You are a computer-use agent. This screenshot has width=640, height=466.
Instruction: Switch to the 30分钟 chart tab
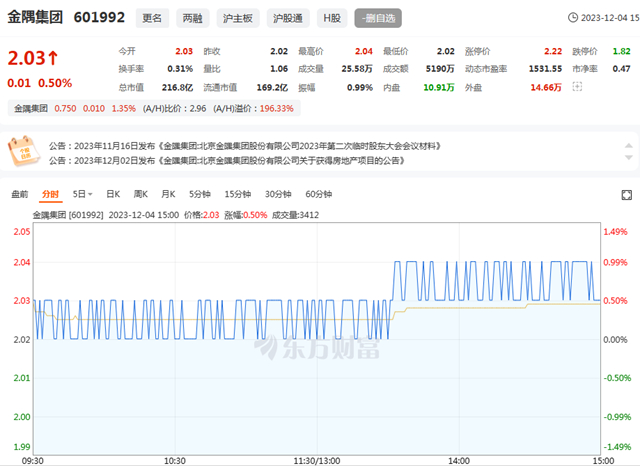278,194
